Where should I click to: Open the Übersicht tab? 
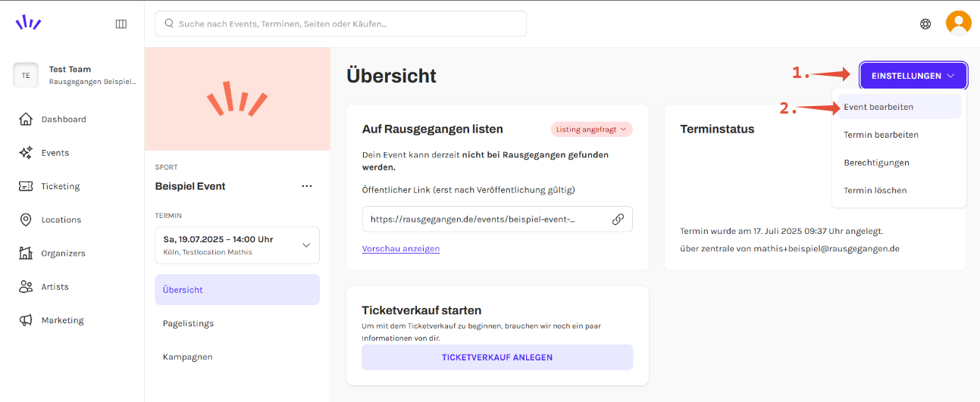pos(237,290)
